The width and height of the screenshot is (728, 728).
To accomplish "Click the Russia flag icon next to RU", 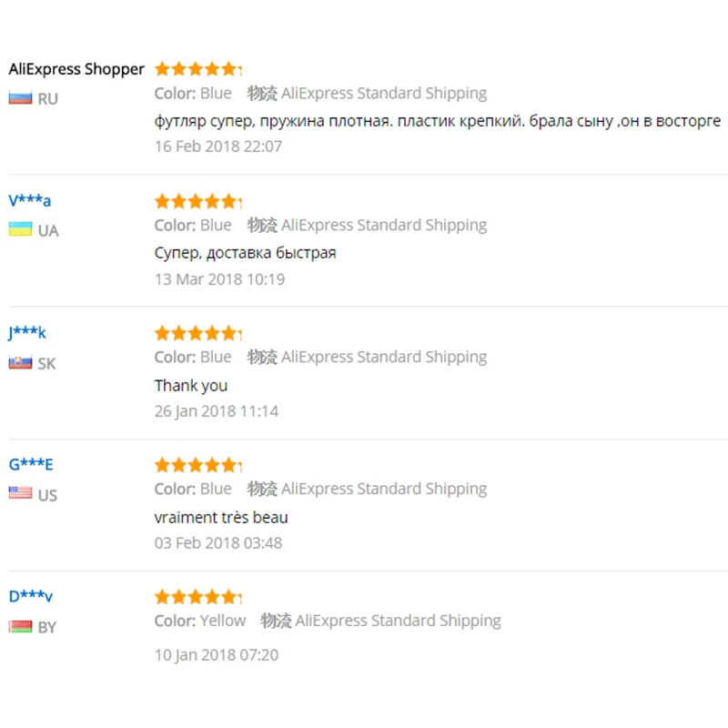I will [20, 98].
